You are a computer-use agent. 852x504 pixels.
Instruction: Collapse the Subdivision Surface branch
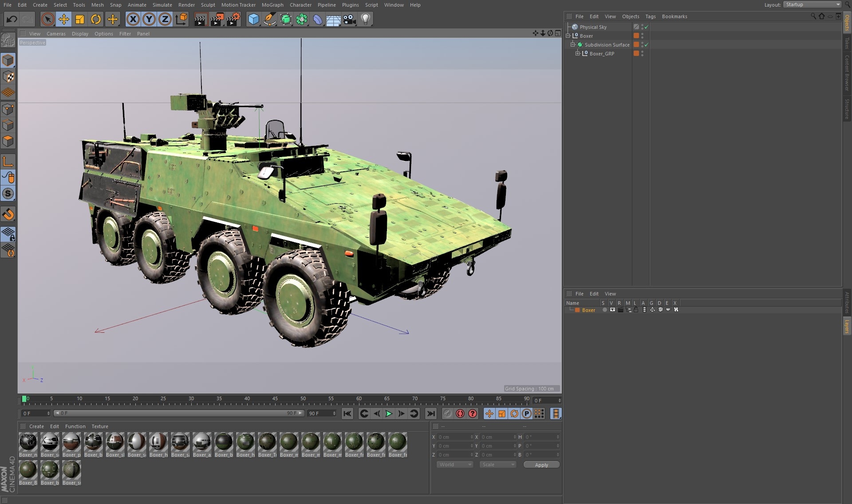coord(572,44)
